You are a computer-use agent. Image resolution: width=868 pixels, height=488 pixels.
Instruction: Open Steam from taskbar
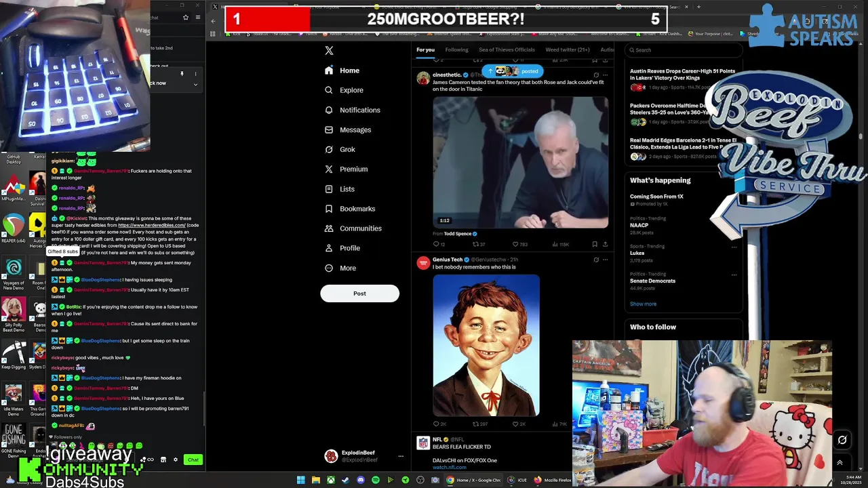(346, 480)
